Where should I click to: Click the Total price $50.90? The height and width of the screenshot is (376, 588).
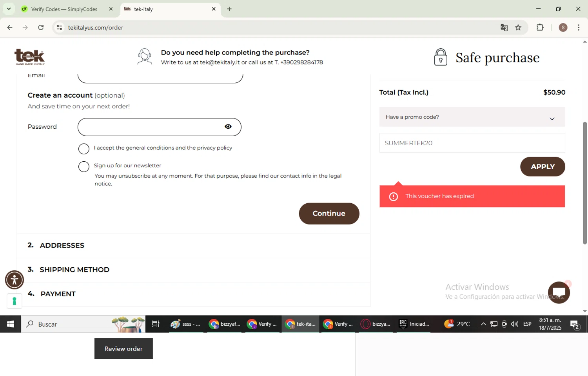pyautogui.click(x=554, y=92)
